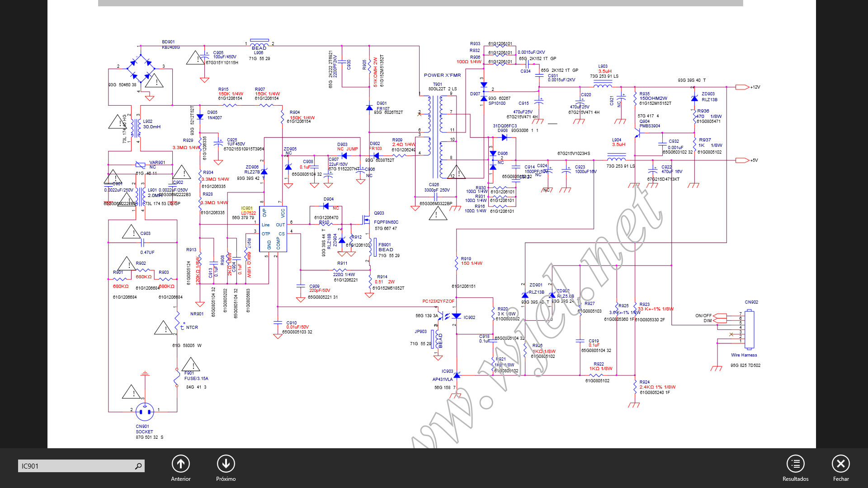Click the +5V output label
The height and width of the screenshot is (488, 868).
tap(754, 160)
